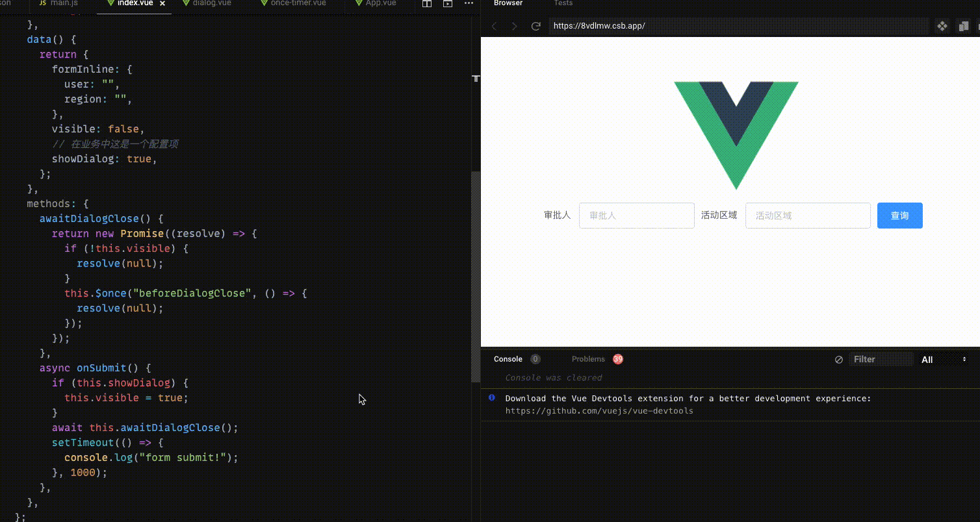Viewport: 980px width, 522px height.
Task: Focus the 活动区域 input field
Action: [808, 216]
